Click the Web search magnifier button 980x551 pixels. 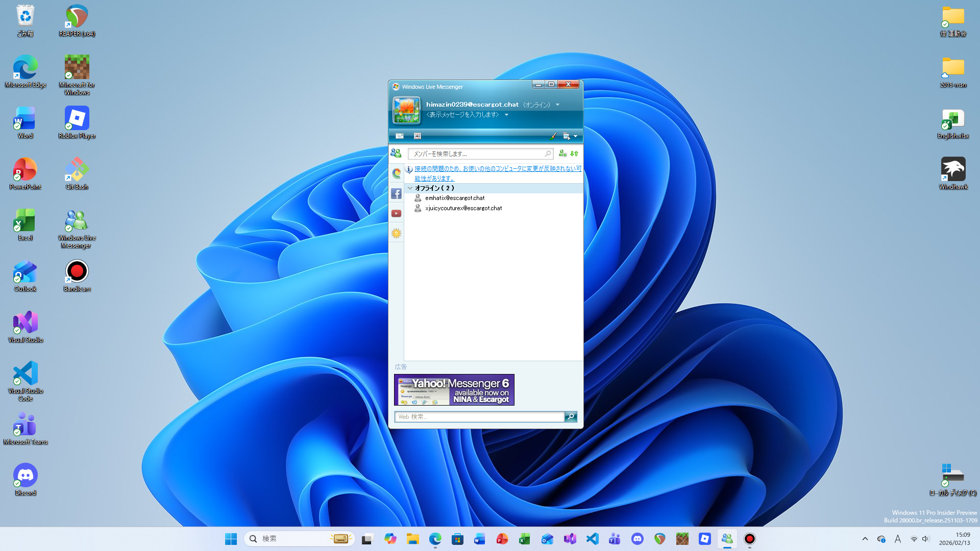(571, 417)
